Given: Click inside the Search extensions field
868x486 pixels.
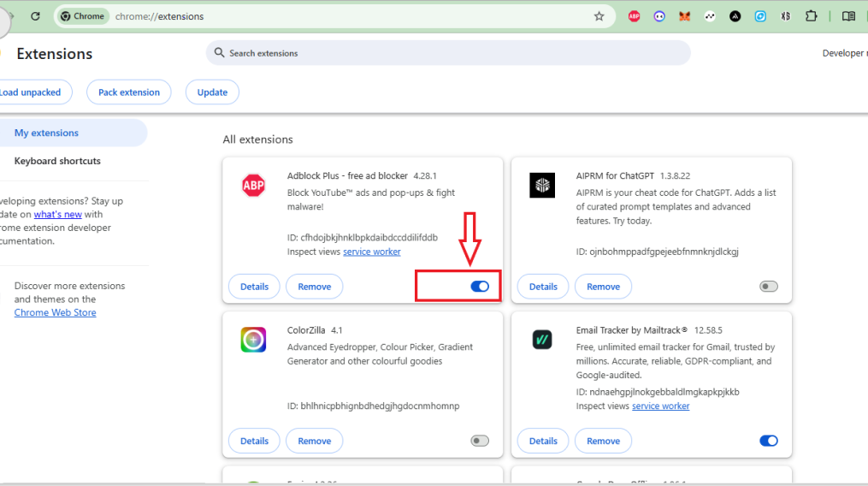Looking at the screenshot, I should (448, 53).
